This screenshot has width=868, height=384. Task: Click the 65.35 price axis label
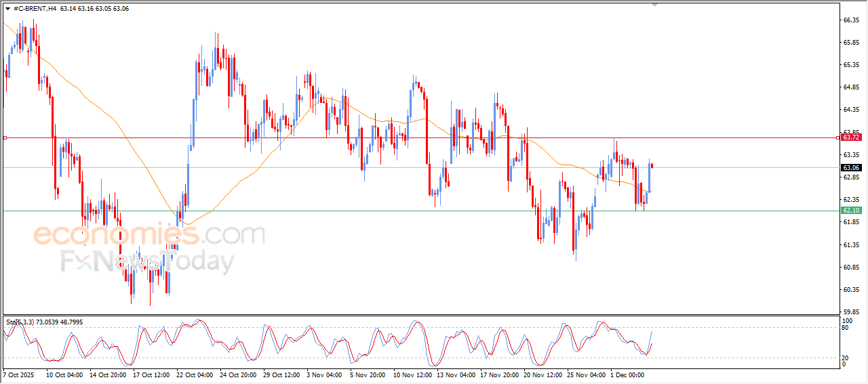point(850,65)
